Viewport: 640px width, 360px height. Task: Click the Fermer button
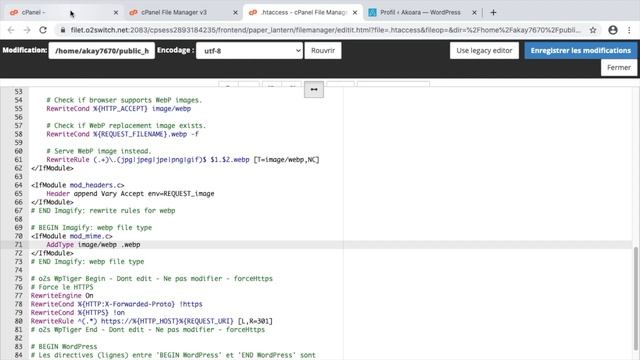coord(619,68)
